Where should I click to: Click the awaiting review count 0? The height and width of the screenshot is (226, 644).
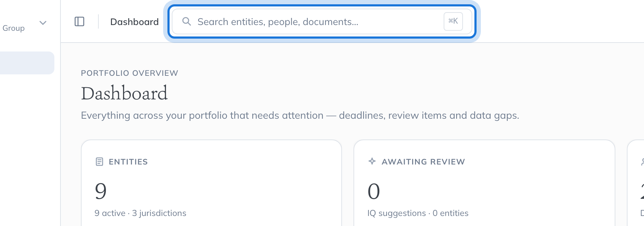click(x=374, y=191)
